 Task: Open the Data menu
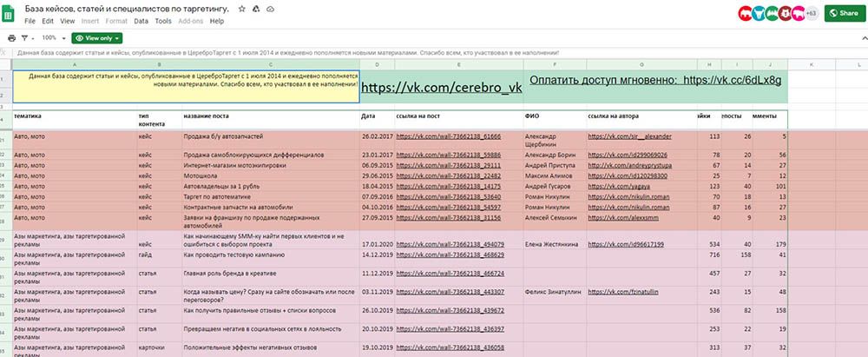141,21
